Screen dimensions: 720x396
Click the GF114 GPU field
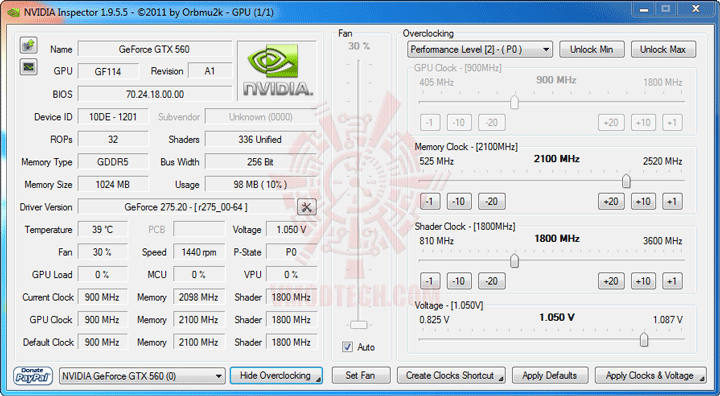(108, 72)
